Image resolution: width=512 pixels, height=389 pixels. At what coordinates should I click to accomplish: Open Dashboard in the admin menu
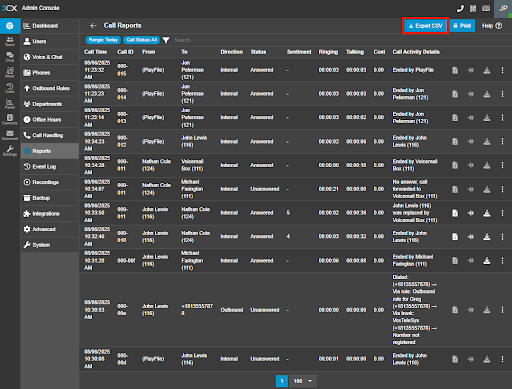pyautogui.click(x=50, y=26)
